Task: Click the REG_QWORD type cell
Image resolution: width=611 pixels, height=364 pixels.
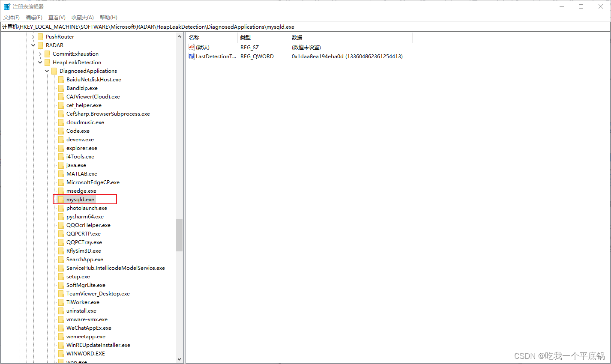Action: pos(257,57)
